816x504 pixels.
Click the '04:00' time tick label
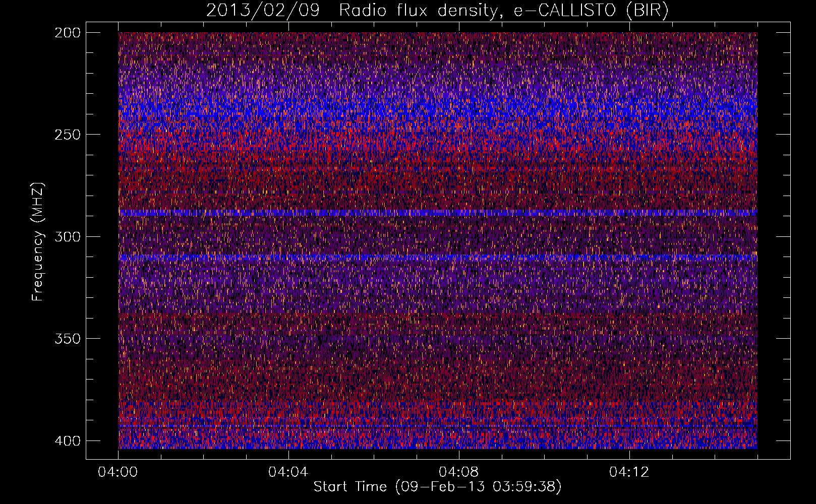(118, 472)
